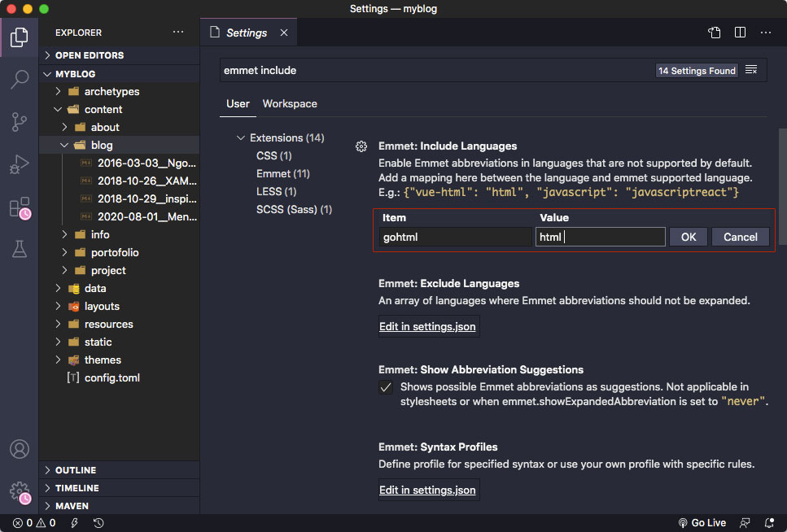The image size is (787, 532).
Task: Split the editor right
Action: (740, 33)
